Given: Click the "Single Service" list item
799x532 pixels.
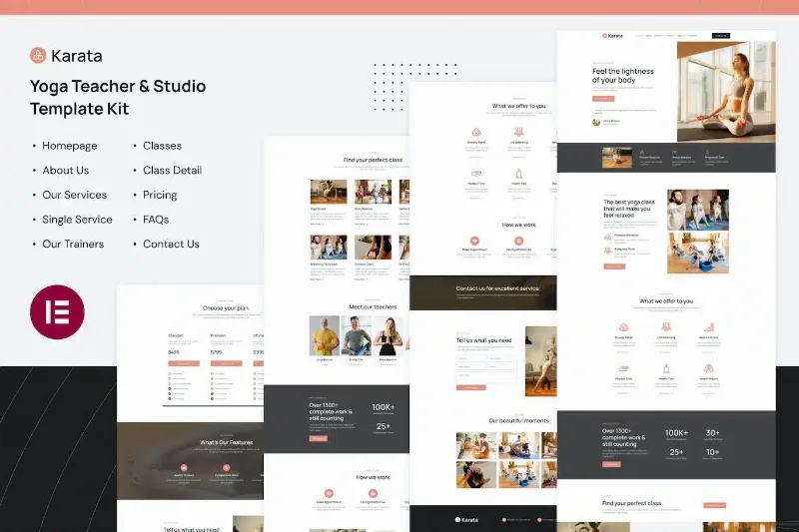Looking at the screenshot, I should pyautogui.click(x=78, y=220).
